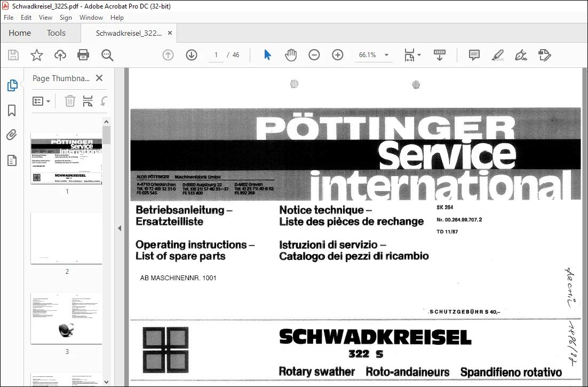Click 'Spandifieno rotativo' text
Screen dimensions: 588x387
[511, 372]
